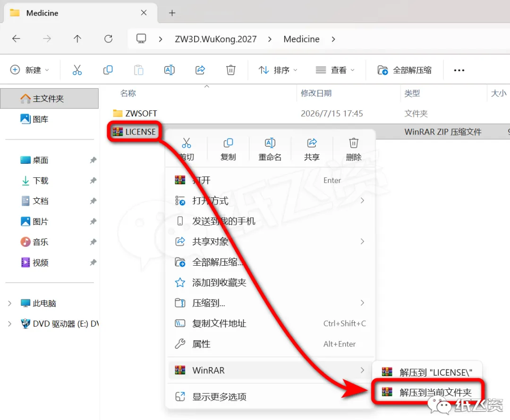Sort by 名称 column header

click(128, 93)
